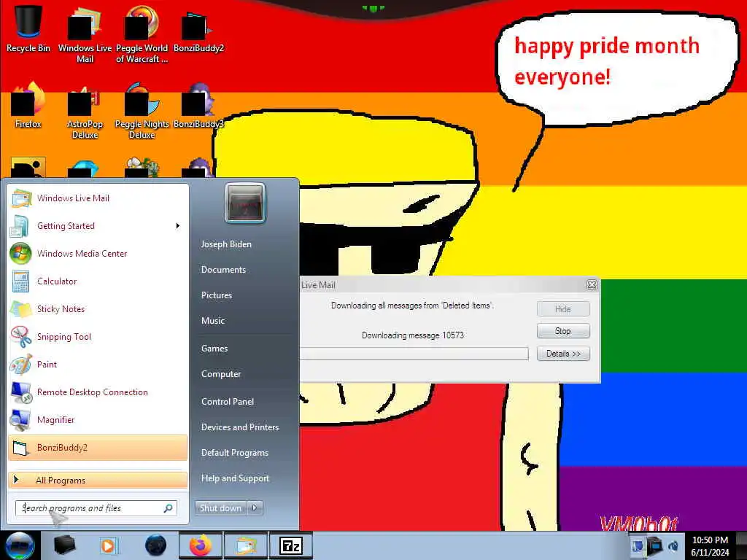This screenshot has height=560, width=747.
Task: Open Default Programs
Action: point(235,453)
